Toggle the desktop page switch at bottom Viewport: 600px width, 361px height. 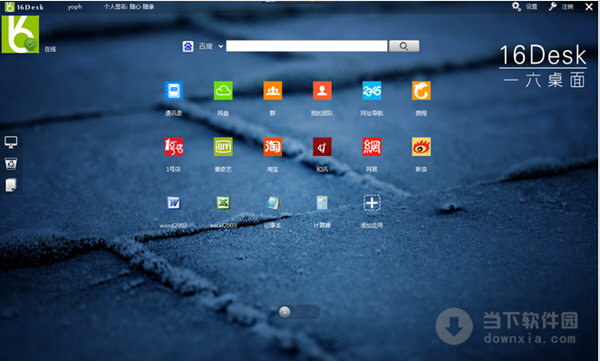pos(299,312)
